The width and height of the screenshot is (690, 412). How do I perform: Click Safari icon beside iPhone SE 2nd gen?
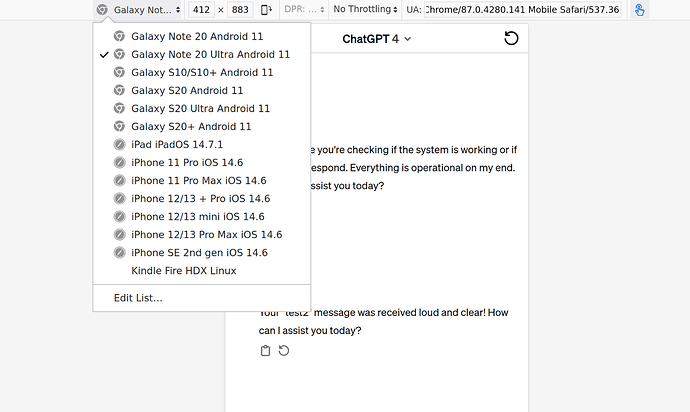[119, 253]
